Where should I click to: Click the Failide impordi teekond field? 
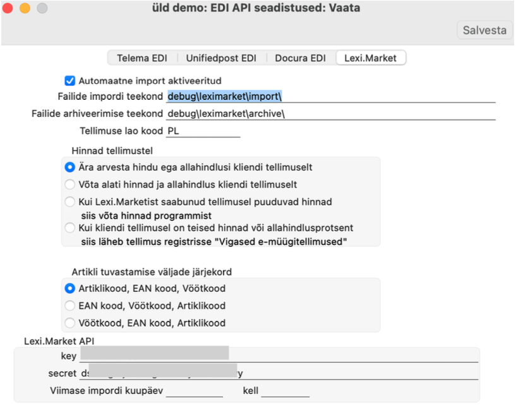coord(331,97)
